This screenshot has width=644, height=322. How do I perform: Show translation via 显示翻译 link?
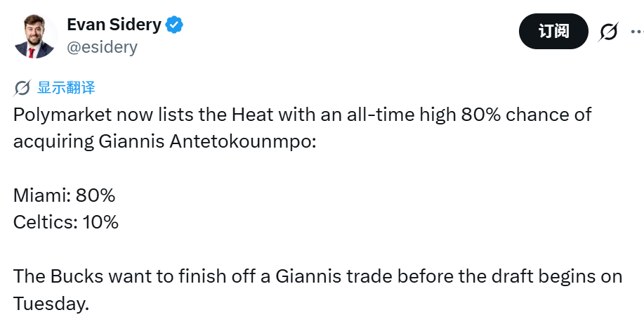pos(66,88)
